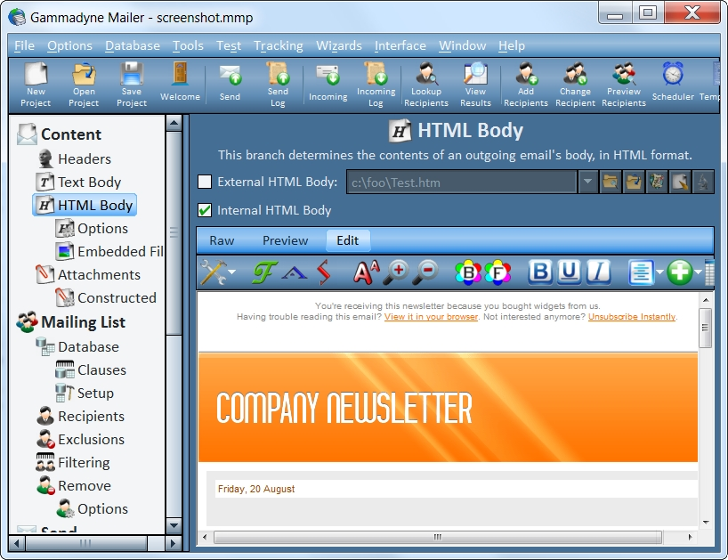Switch to the Preview tab

pyautogui.click(x=285, y=240)
